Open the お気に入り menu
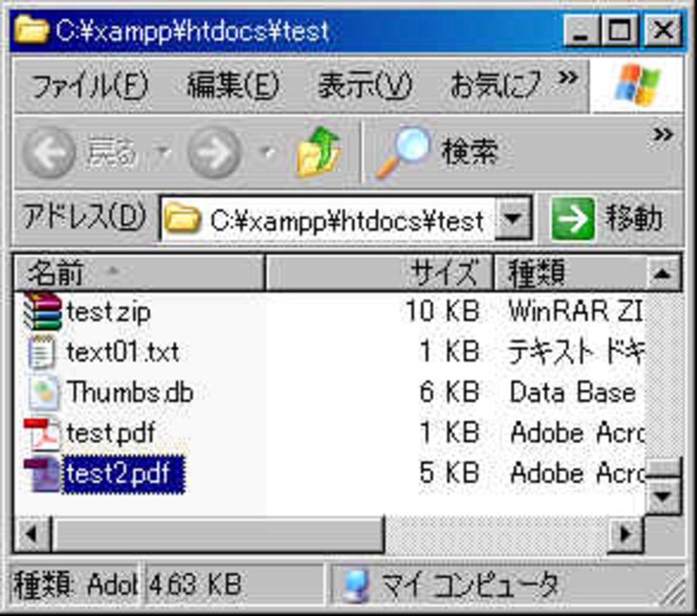This screenshot has width=697, height=616. [496, 85]
